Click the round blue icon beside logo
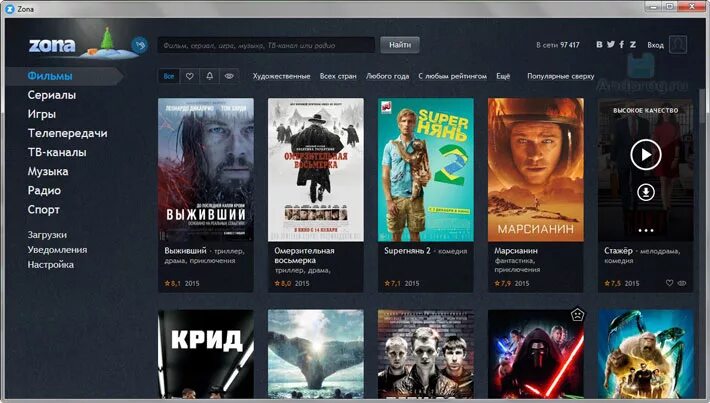This screenshot has width=710, height=403. pyautogui.click(x=140, y=45)
